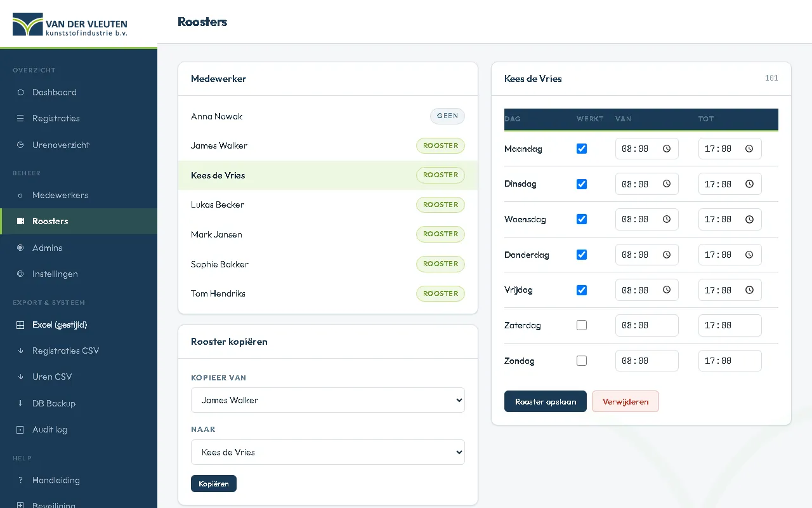
Task: Open the Naar employee dropdown
Action: tap(328, 452)
